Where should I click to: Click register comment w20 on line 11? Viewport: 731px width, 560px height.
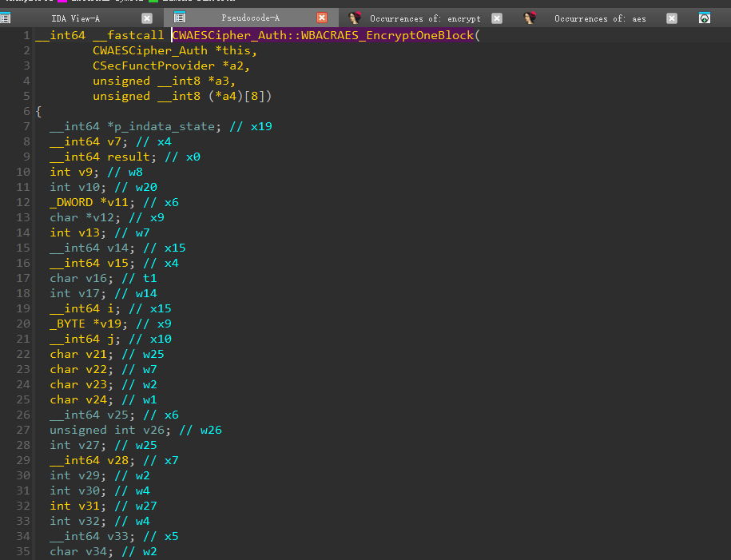click(146, 187)
